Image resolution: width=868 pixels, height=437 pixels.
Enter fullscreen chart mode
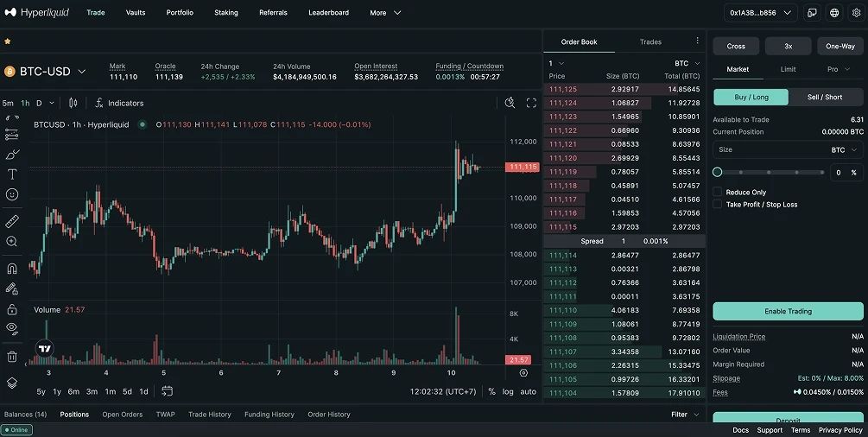tap(531, 103)
